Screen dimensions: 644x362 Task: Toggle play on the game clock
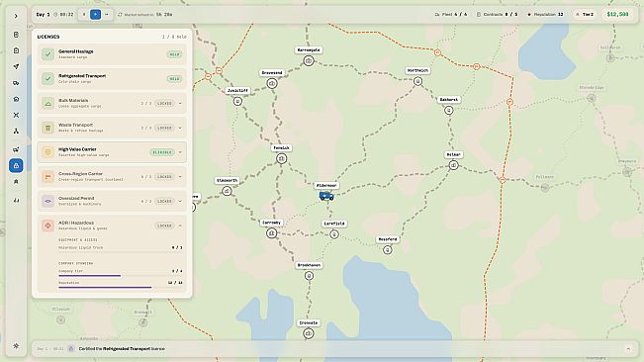pos(95,15)
